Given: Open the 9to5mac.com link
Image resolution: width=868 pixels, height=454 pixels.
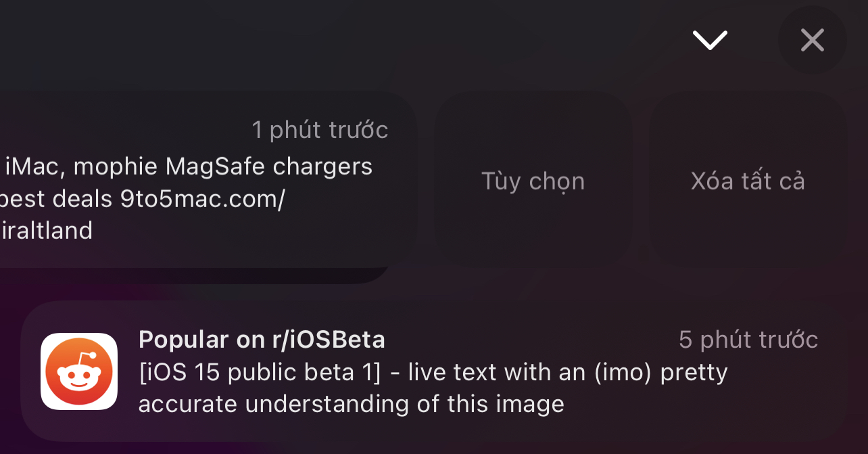Looking at the screenshot, I should pos(203,199).
